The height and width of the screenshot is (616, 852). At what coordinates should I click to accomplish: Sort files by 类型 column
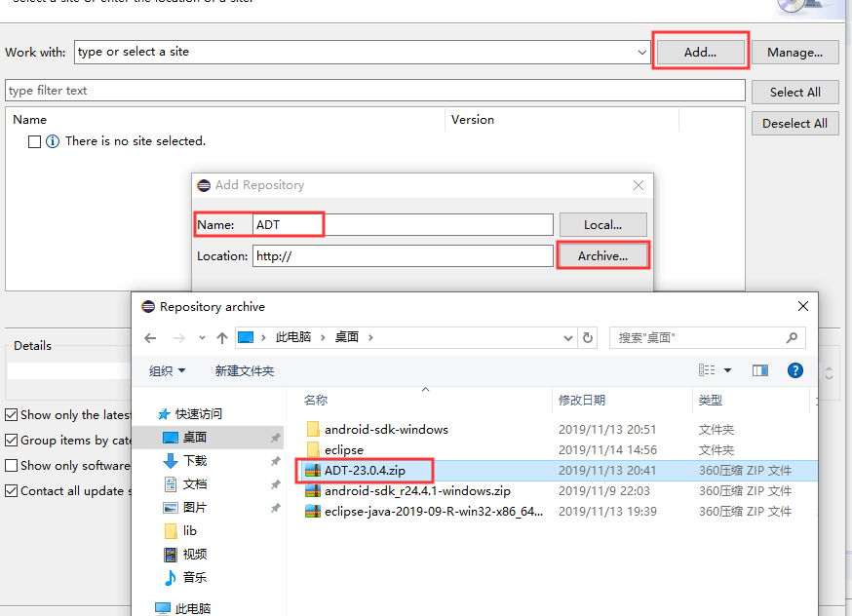(x=711, y=401)
